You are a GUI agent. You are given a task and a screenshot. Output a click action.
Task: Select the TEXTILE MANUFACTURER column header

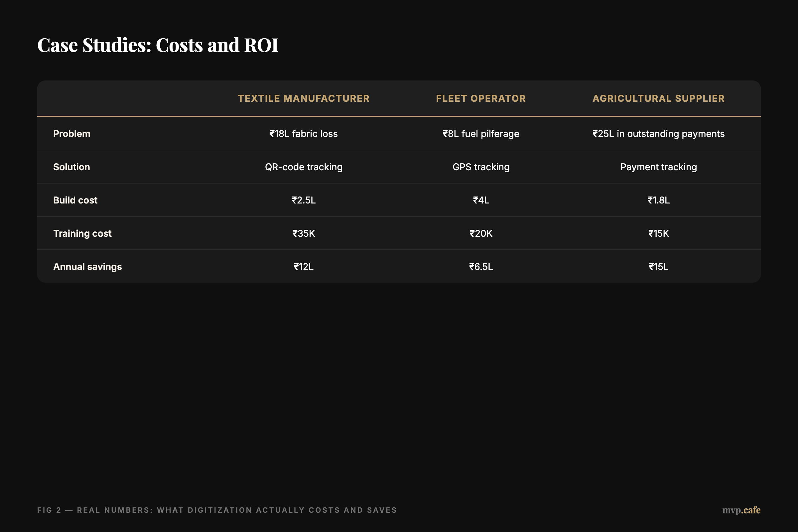pyautogui.click(x=304, y=98)
